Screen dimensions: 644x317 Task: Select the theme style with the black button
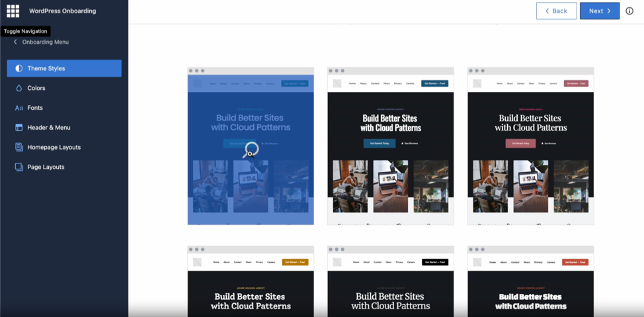391,281
